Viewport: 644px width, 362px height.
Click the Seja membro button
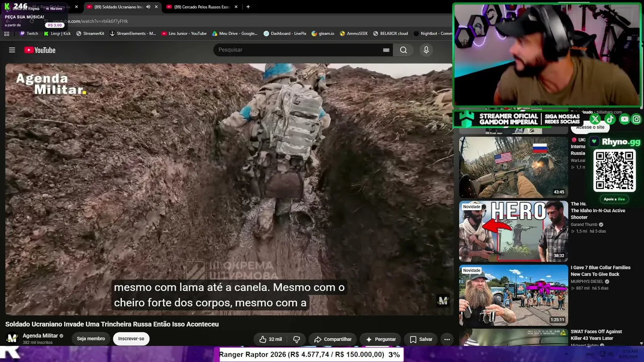pyautogui.click(x=91, y=339)
